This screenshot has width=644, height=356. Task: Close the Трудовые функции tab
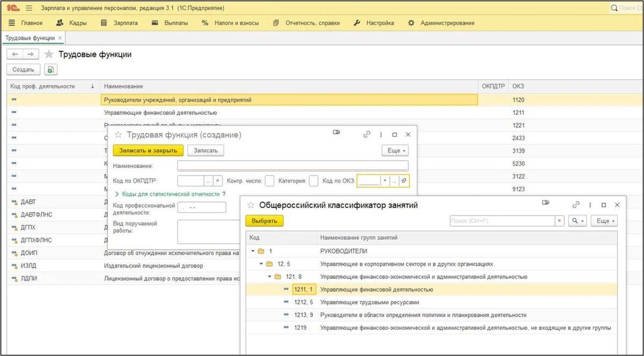pyautogui.click(x=60, y=38)
